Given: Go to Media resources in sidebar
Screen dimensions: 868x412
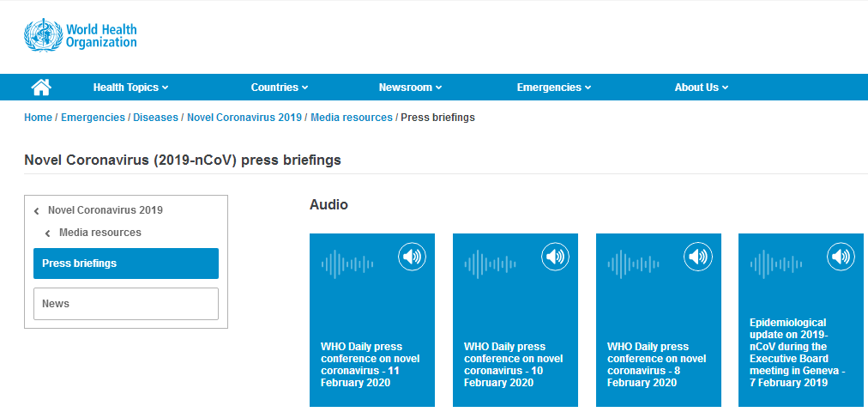Looking at the screenshot, I should 99,233.
